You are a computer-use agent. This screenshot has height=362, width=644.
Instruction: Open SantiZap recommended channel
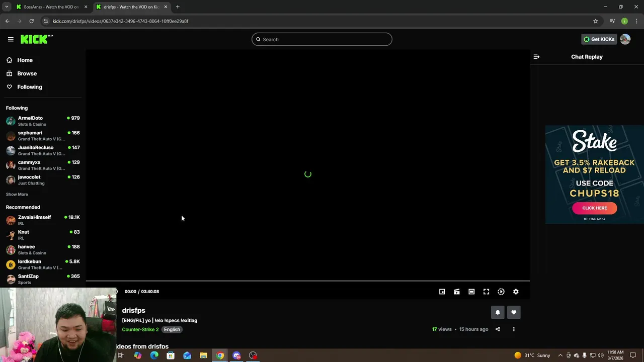[x=43, y=279]
